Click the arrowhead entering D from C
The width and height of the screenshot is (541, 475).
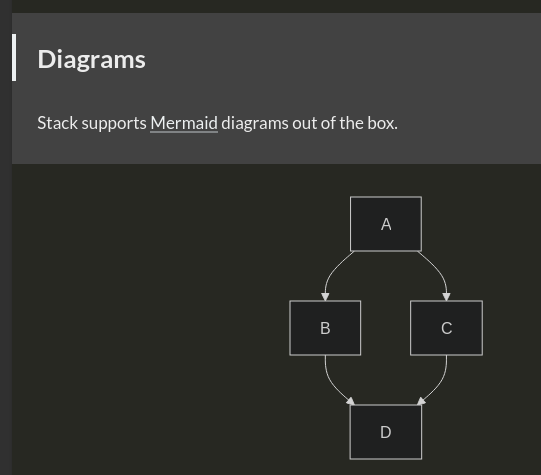tap(421, 401)
